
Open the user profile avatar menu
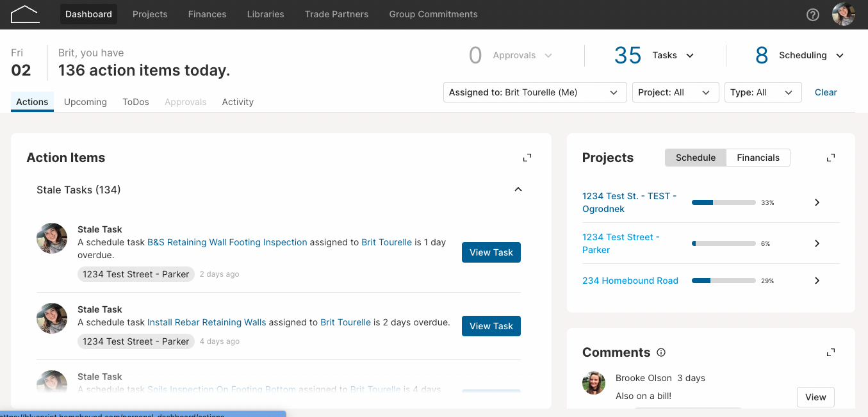(844, 14)
